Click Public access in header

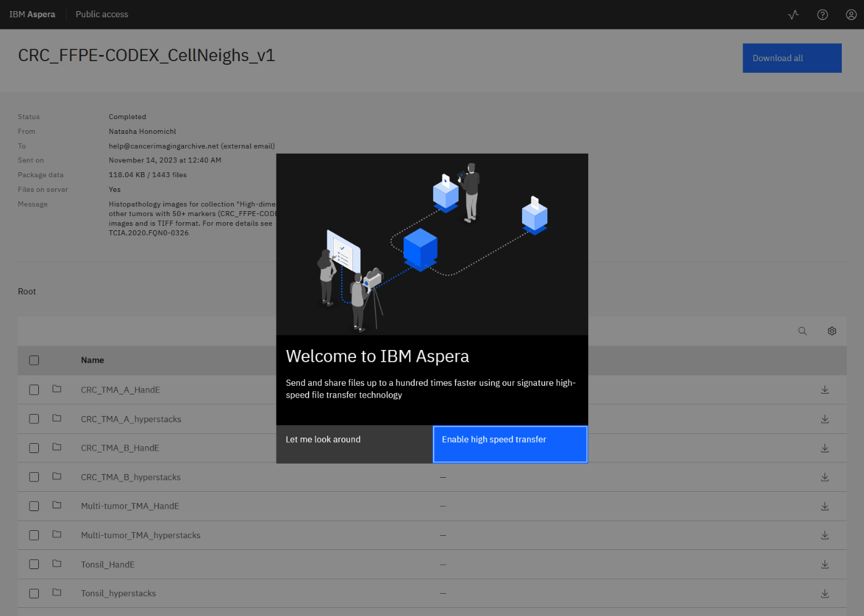pyautogui.click(x=102, y=14)
